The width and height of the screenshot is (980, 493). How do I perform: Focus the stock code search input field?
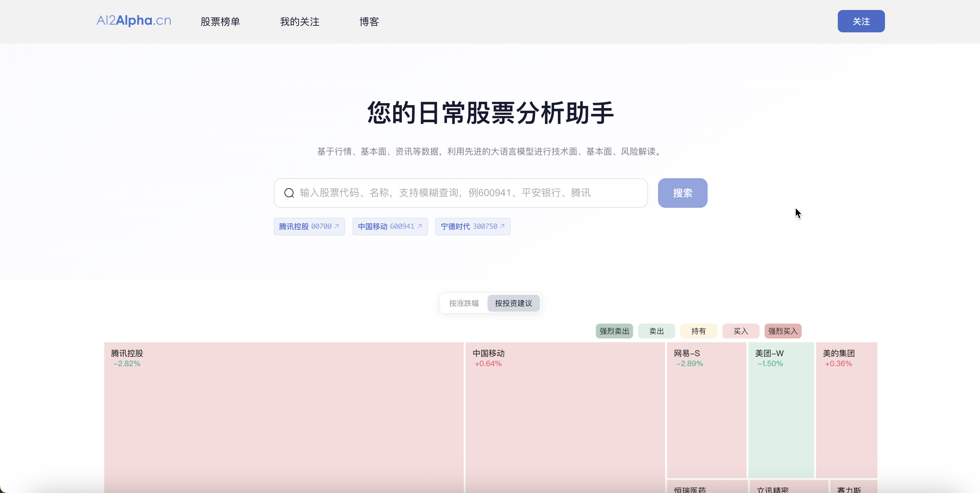point(461,193)
